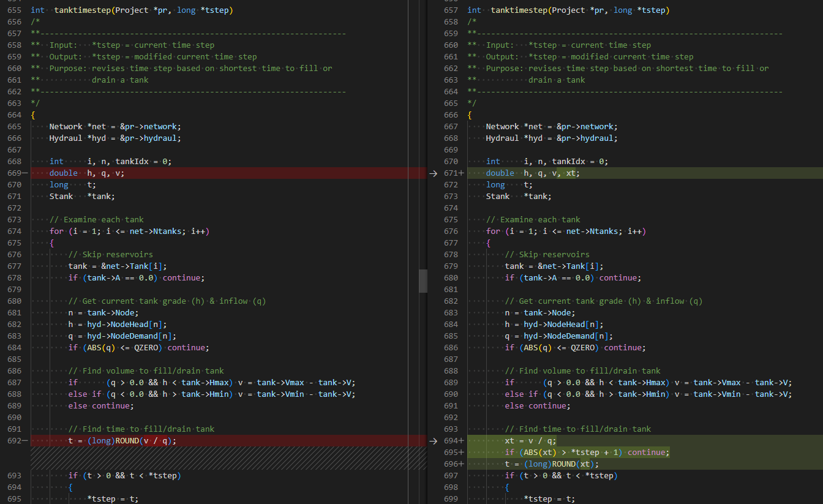
Task: Click line number 665 in left gutter
Action: 15,126
